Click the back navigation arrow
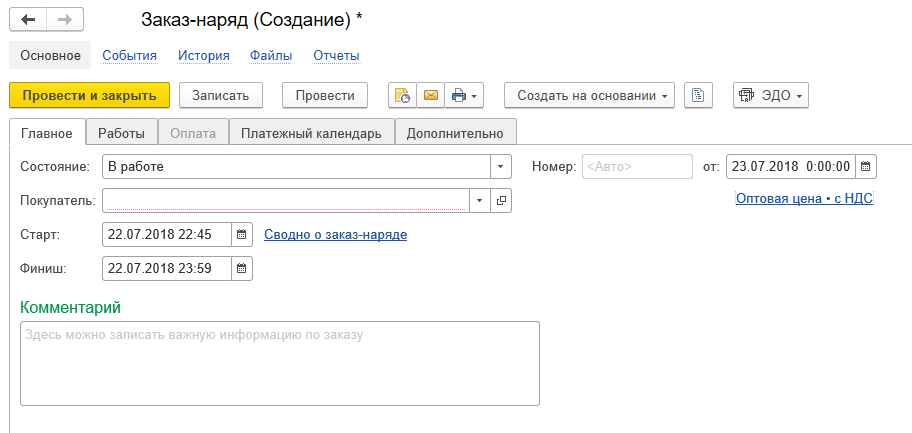This screenshot has width=912, height=433. [28, 20]
